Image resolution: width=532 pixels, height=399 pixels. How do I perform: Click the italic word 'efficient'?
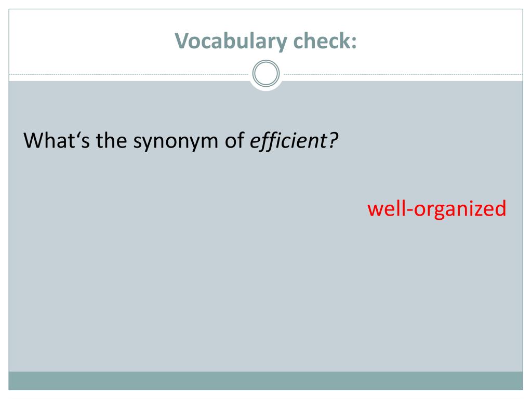pos(288,141)
